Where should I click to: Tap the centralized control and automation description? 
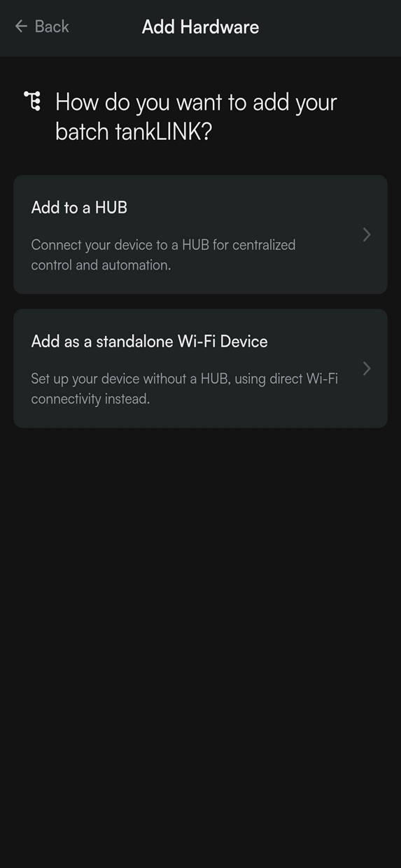[x=163, y=255]
